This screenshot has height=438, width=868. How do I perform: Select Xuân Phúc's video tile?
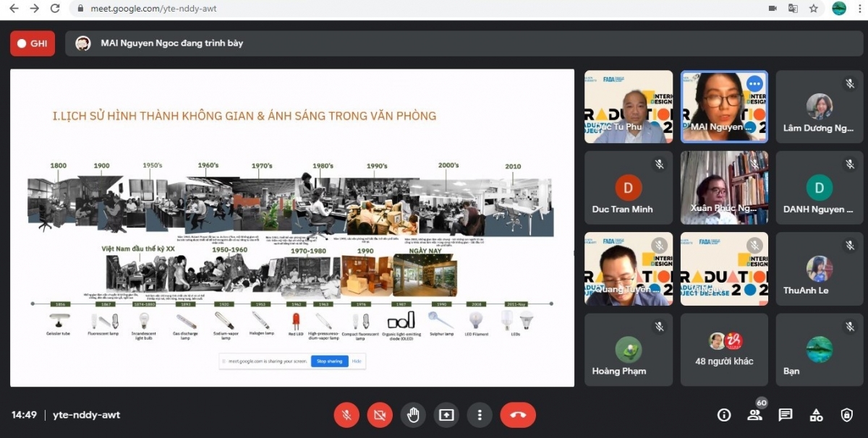point(724,188)
